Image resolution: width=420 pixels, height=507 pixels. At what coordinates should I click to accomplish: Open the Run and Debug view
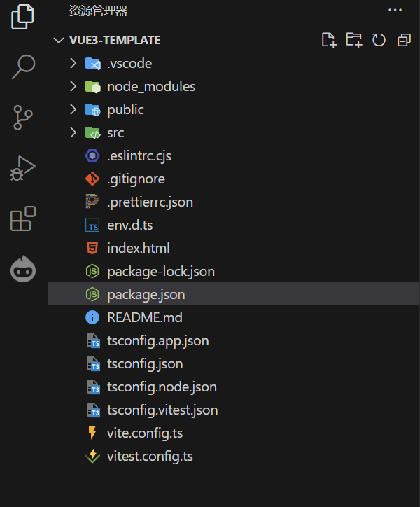pos(23,169)
